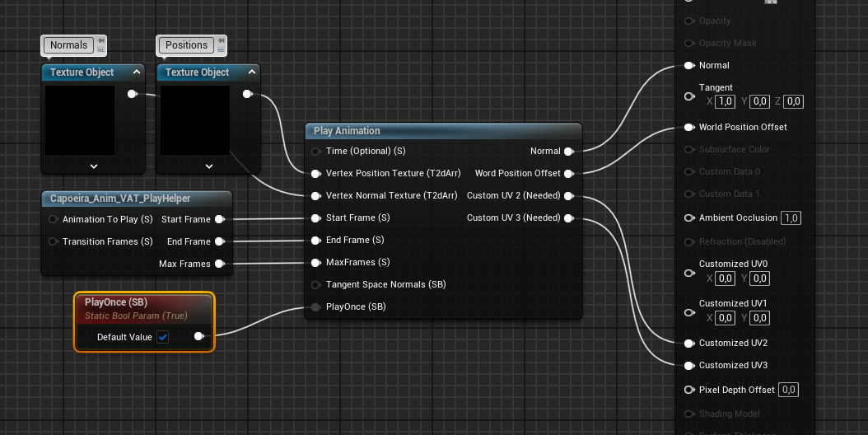Click the Normals Texture Object output pin
Viewport: 868px width, 435px height.
click(x=133, y=94)
